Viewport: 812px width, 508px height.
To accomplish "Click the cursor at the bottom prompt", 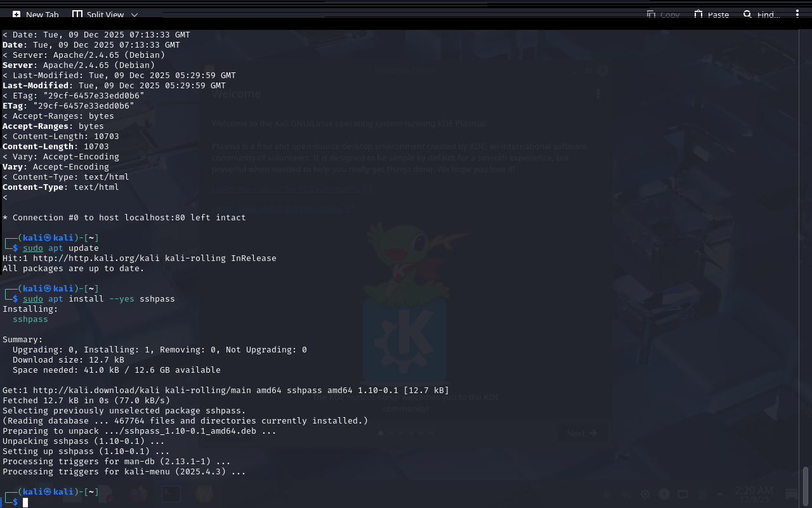I will (25, 502).
